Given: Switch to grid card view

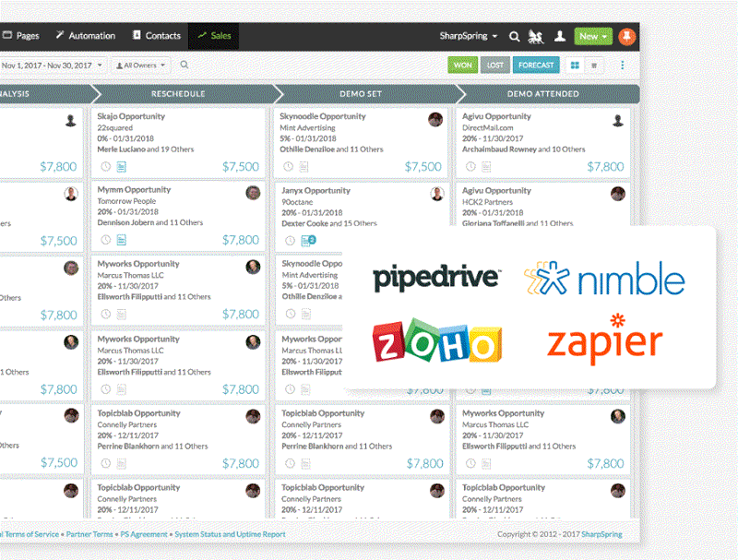Looking at the screenshot, I should coord(576,66).
